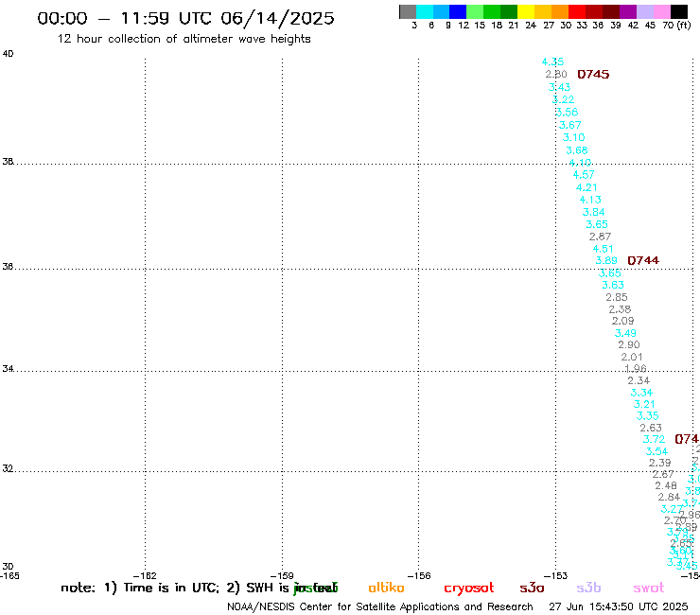Click the latitude axis label 32 on left edge
Viewport: 700px width, 615px height.
(x=8, y=469)
